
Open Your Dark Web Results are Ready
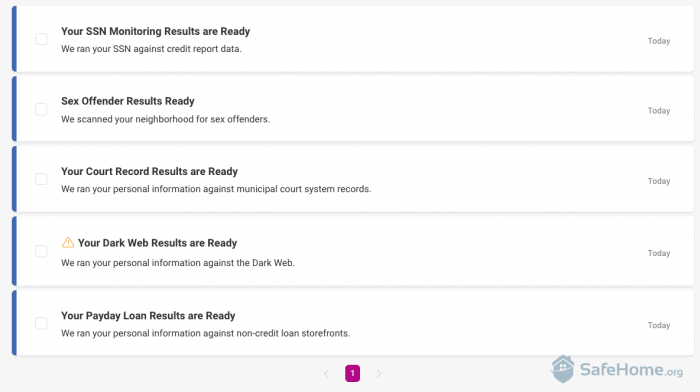point(157,243)
